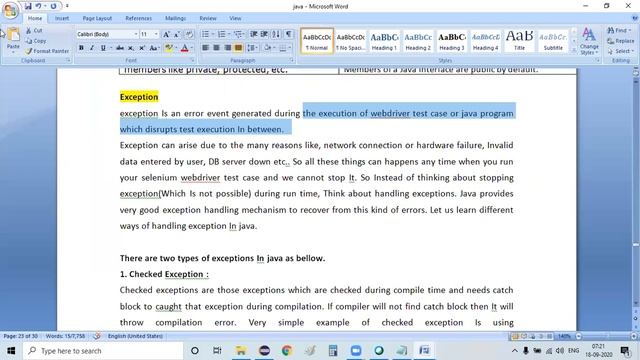Click proofing errors icon in status bar

click(x=97, y=336)
